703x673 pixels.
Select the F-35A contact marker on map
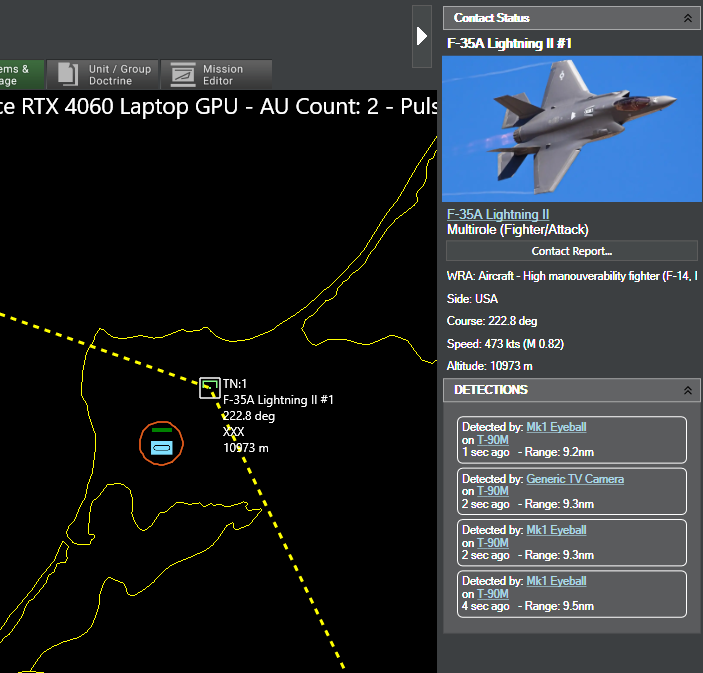(x=209, y=388)
